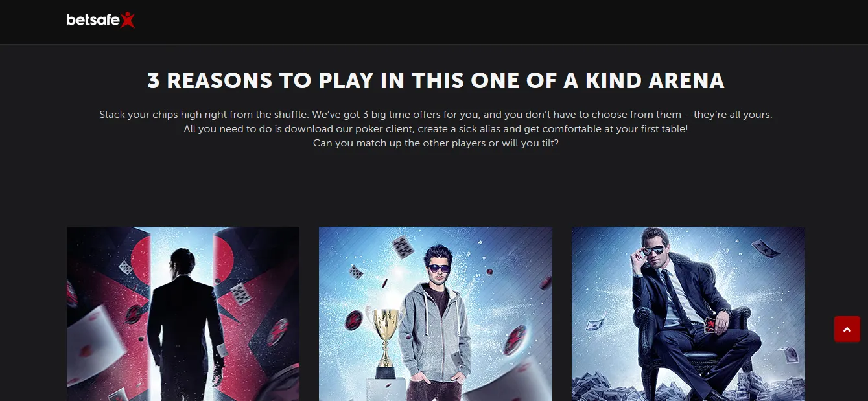The height and width of the screenshot is (401, 868).
Task: Click the hoodie man's dark sunglasses
Action: (439, 268)
